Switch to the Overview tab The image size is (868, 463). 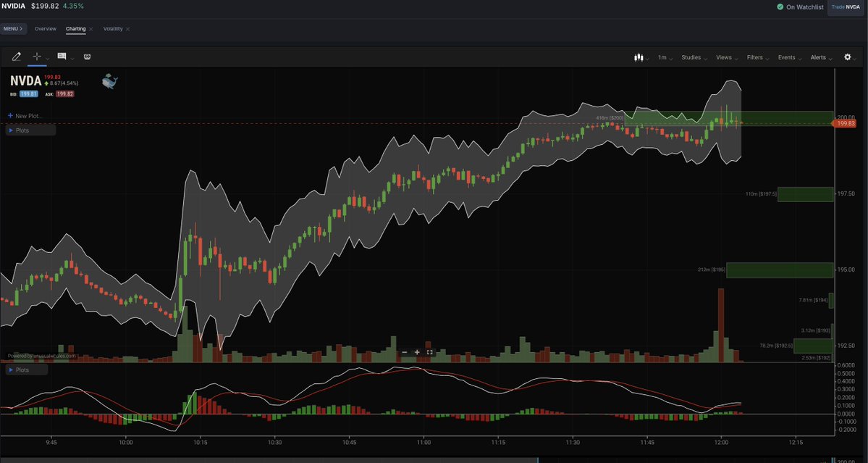coord(46,29)
